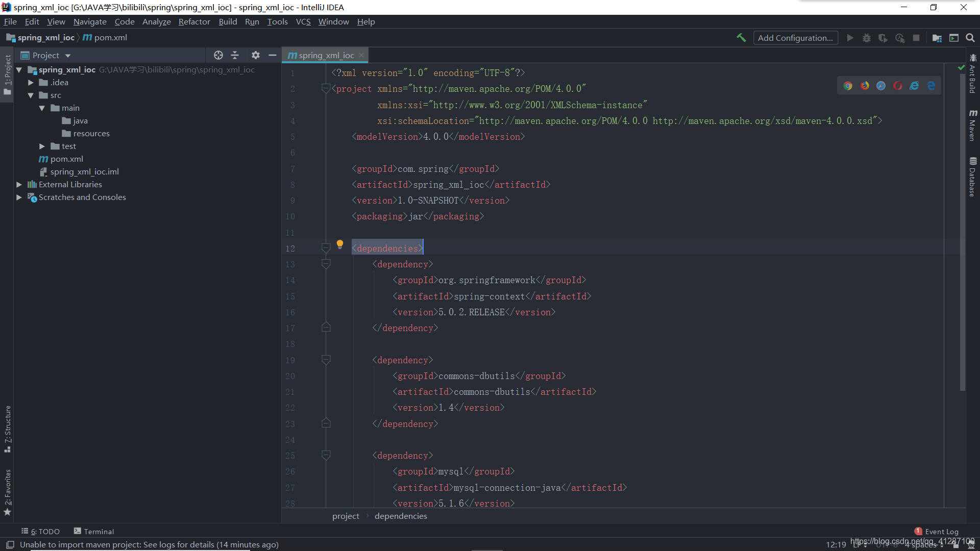
Task: Open the Project Structure icon
Action: [937, 38]
